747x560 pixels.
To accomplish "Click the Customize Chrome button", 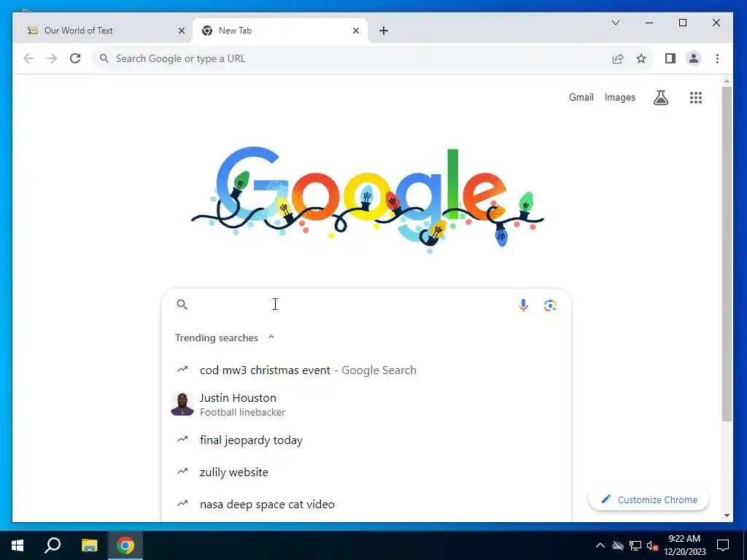I will click(x=649, y=499).
